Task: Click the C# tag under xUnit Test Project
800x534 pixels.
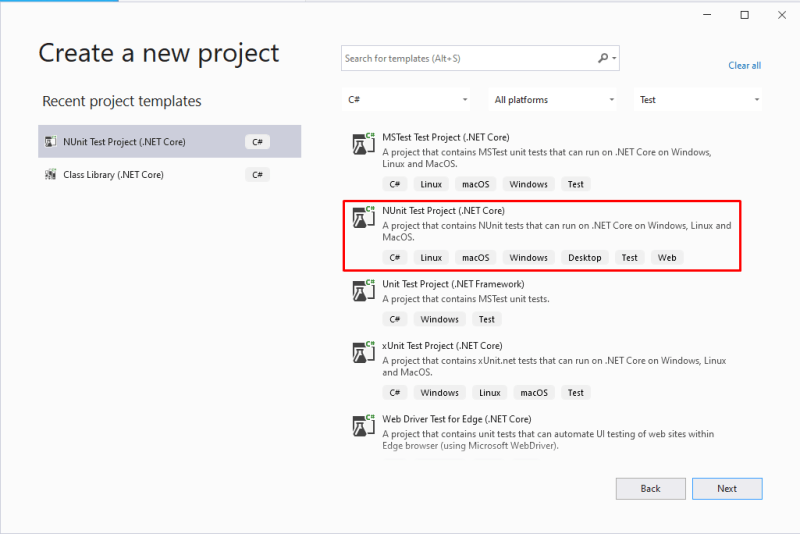Action: pyautogui.click(x=394, y=393)
